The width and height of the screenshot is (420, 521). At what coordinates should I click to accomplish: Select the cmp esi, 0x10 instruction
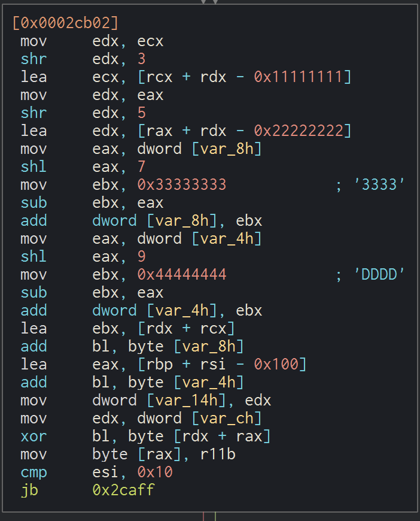coord(96,472)
